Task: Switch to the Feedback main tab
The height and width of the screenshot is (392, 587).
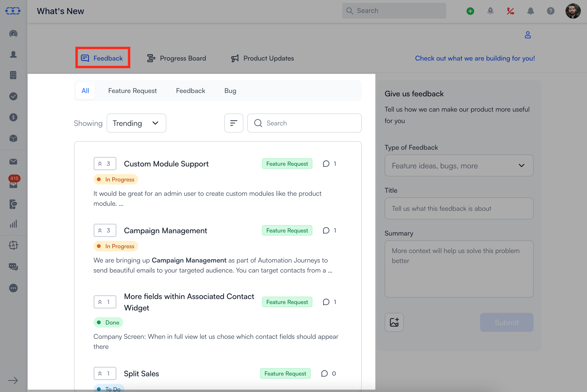Action: pos(103,58)
